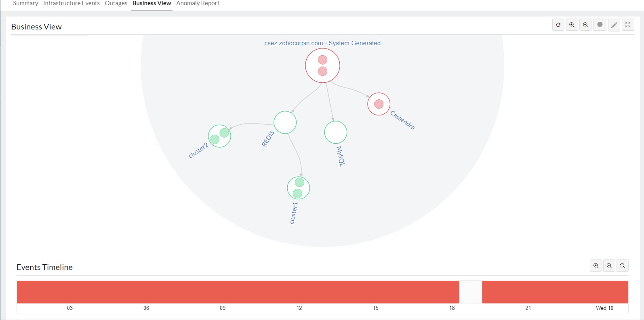Click the Cassendra label text
This screenshot has height=320, width=644.
[x=402, y=120]
